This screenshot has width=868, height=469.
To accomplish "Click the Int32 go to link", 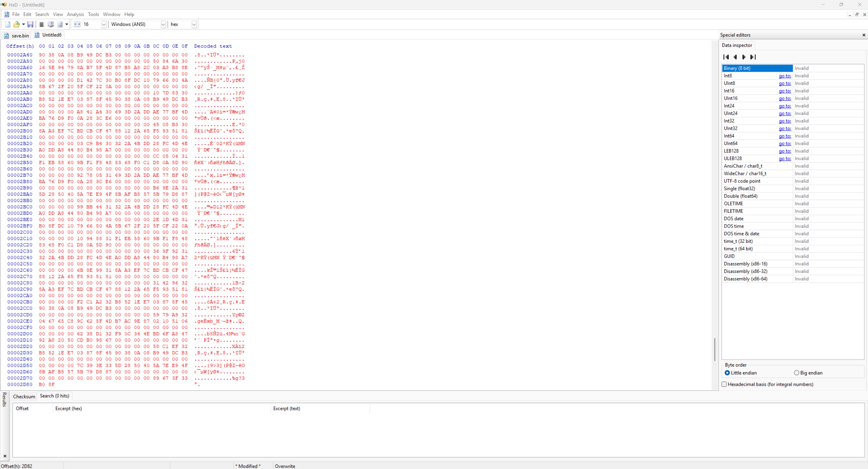I will (x=785, y=121).
